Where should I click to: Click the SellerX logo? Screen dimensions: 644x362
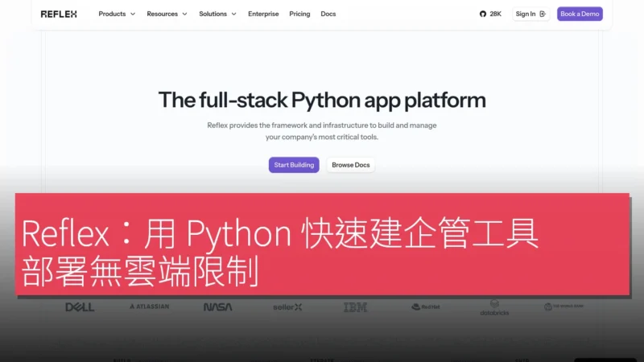(287, 307)
